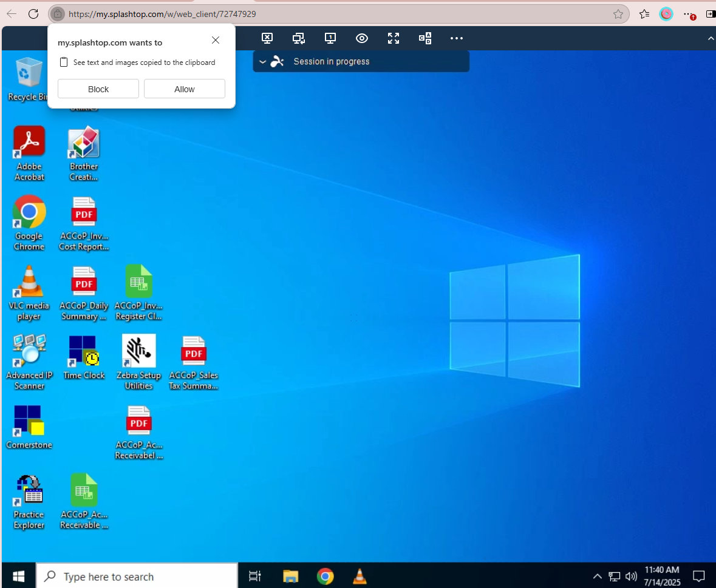Open the Splashtop toolbar more options menu
This screenshot has height=588, width=716.
[x=457, y=38]
